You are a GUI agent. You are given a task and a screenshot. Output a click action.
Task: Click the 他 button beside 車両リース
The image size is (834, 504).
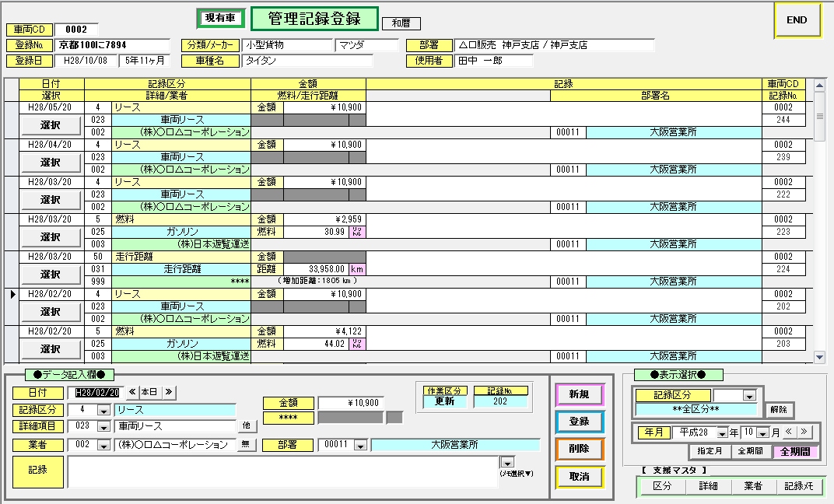(x=247, y=426)
